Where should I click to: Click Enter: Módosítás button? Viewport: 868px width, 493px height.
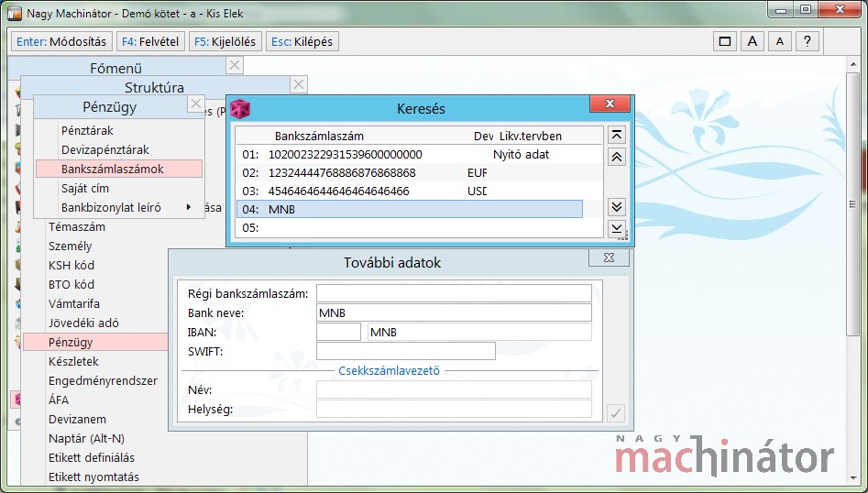61,41
